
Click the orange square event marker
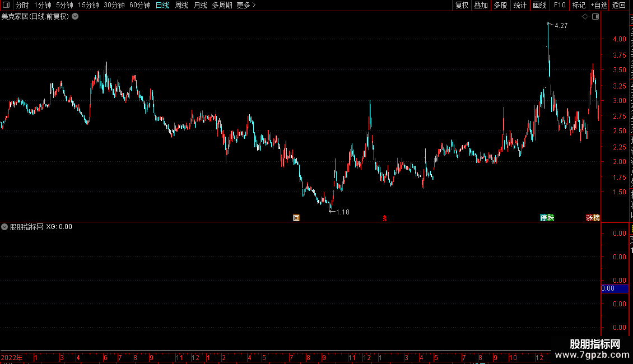[x=296, y=218]
